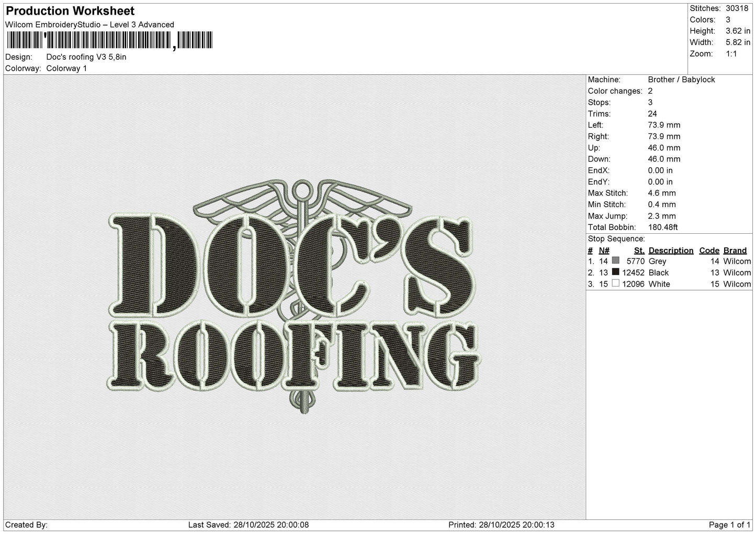Click the Grey stop's stitch count 5770
Viewport: 756px width, 534px height.
(635, 261)
